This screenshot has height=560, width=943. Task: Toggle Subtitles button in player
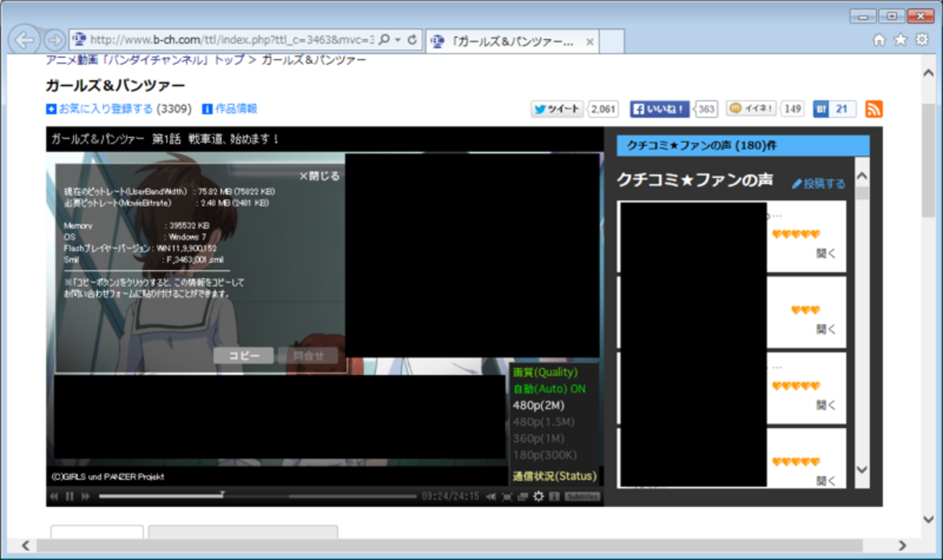coord(582,496)
